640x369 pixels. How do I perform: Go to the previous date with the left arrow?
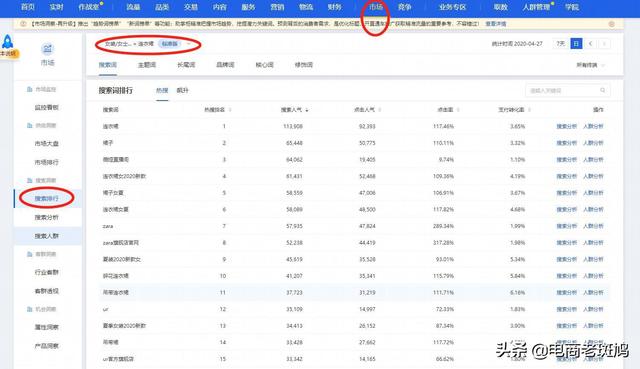pyautogui.click(x=590, y=43)
